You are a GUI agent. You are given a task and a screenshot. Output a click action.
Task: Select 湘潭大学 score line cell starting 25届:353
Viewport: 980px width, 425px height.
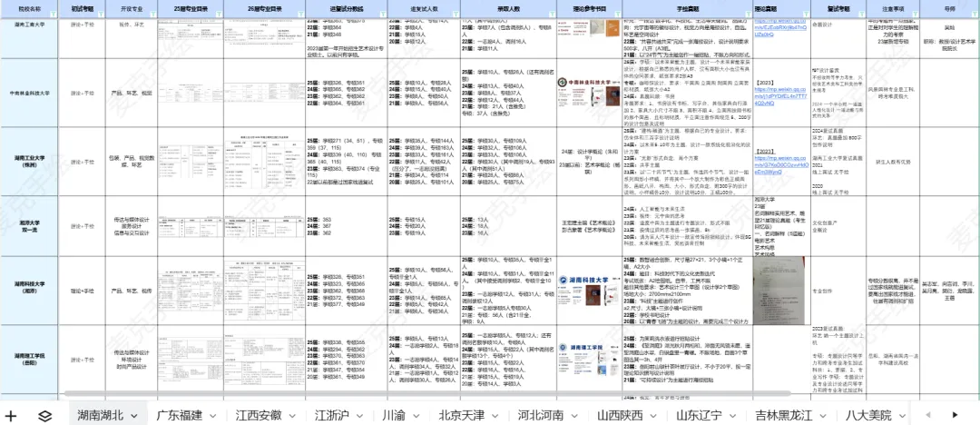[x=346, y=225]
